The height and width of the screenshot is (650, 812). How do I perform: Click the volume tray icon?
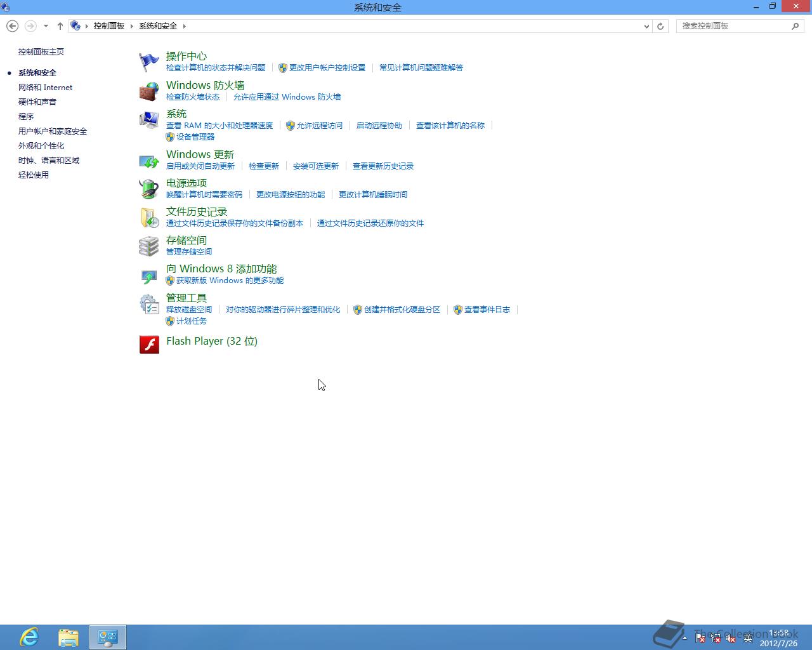pos(731,638)
